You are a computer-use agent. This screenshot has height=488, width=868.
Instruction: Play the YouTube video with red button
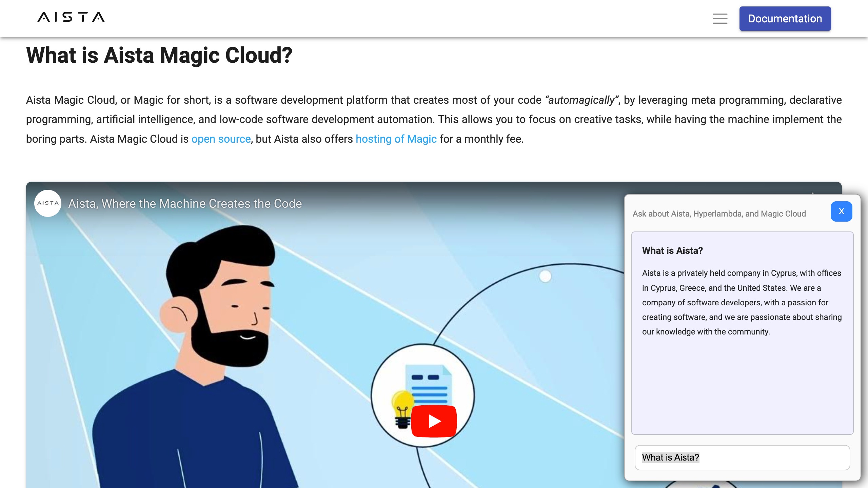tap(434, 421)
